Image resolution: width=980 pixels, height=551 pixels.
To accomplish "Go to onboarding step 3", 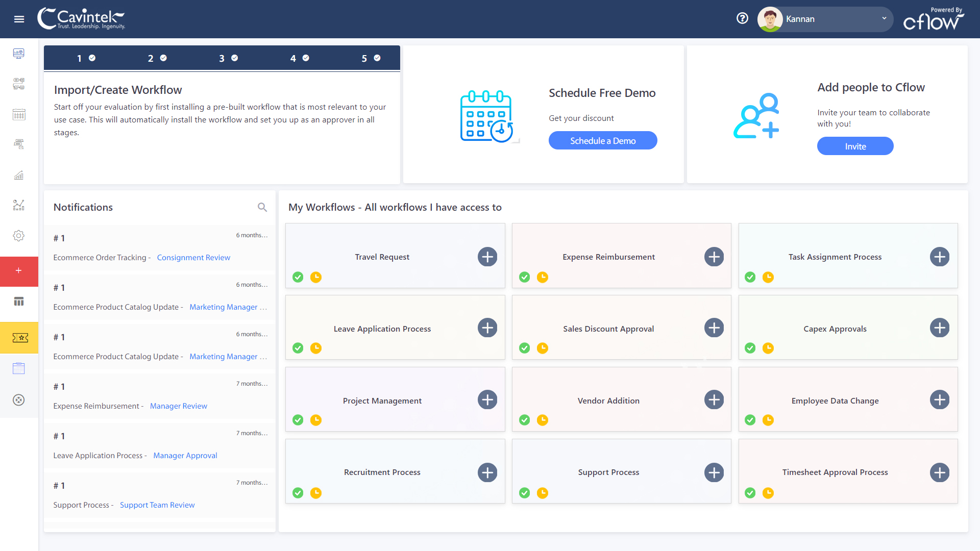I will 228,58.
